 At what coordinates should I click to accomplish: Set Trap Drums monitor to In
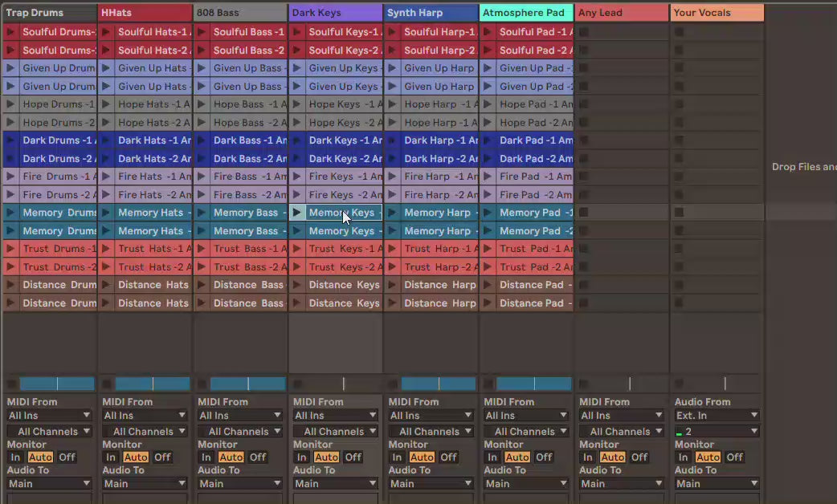tap(15, 457)
